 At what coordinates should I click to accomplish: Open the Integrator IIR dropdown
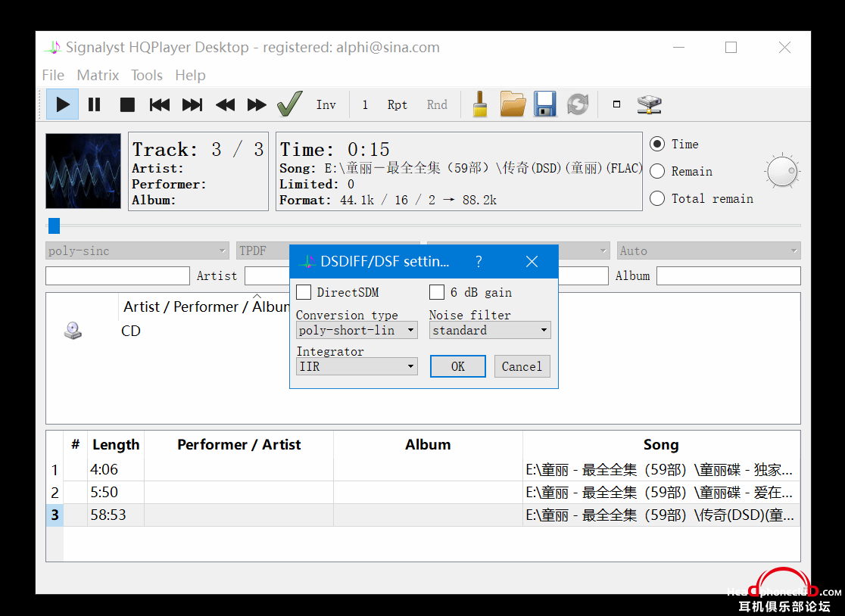(x=357, y=366)
